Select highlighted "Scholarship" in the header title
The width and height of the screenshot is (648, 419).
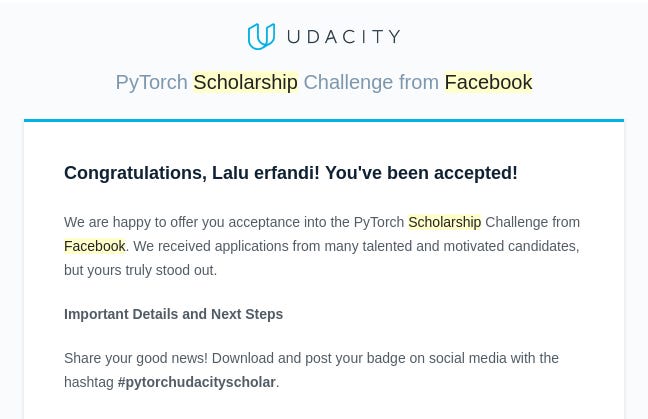pyautogui.click(x=245, y=82)
